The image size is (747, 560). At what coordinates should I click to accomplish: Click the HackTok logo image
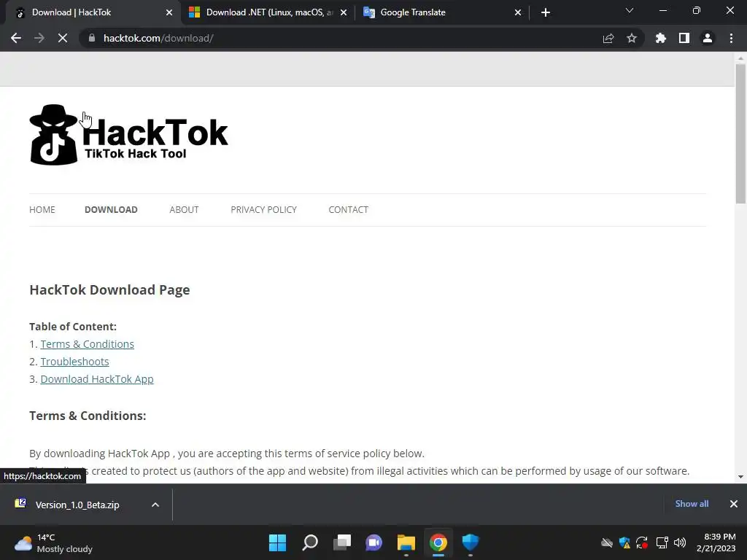pyautogui.click(x=128, y=135)
